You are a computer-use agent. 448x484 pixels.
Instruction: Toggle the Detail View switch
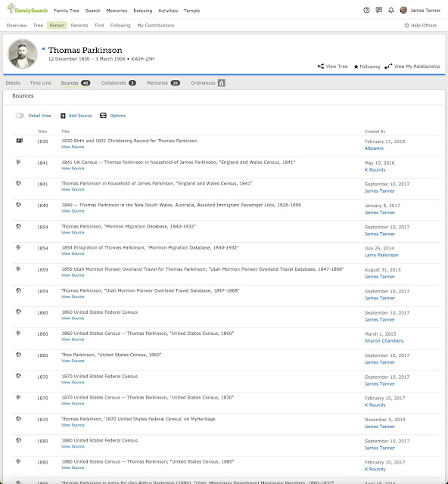(20, 116)
